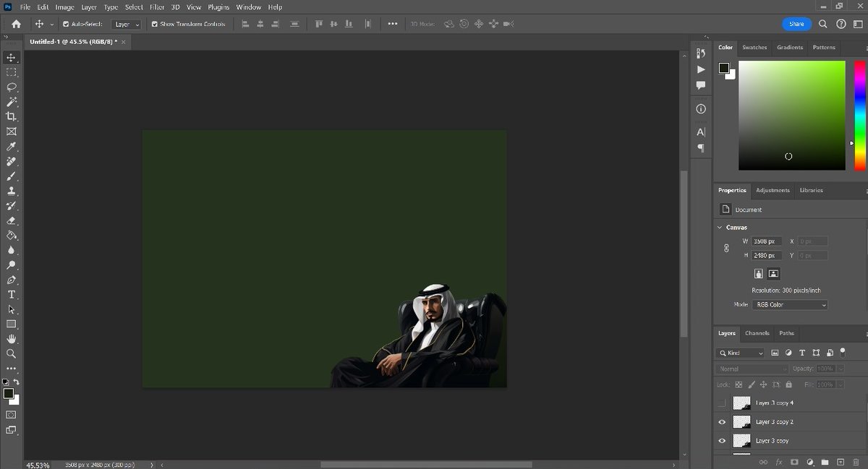The height and width of the screenshot is (469, 868).
Task: Toggle the Auto-Select checkbox
Action: 66,24
